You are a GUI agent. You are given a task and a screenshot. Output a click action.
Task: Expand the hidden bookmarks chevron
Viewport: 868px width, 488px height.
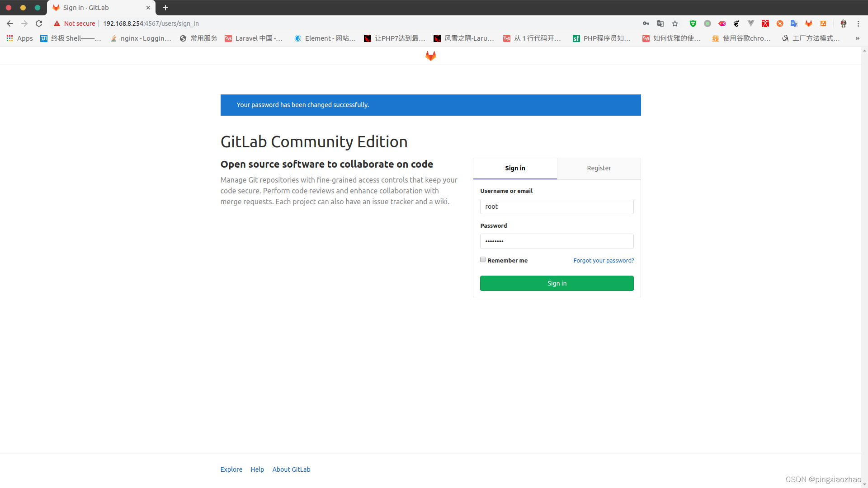pos(857,38)
